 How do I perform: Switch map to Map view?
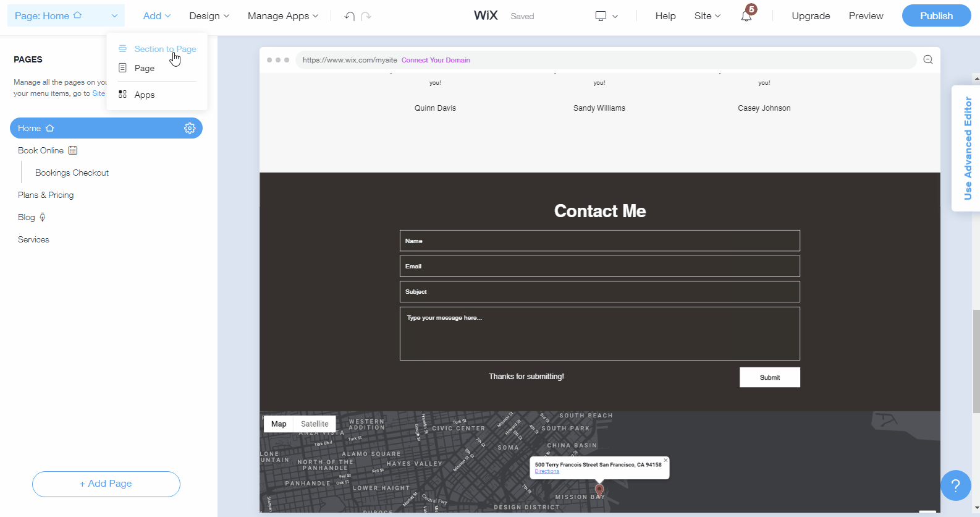(279, 424)
